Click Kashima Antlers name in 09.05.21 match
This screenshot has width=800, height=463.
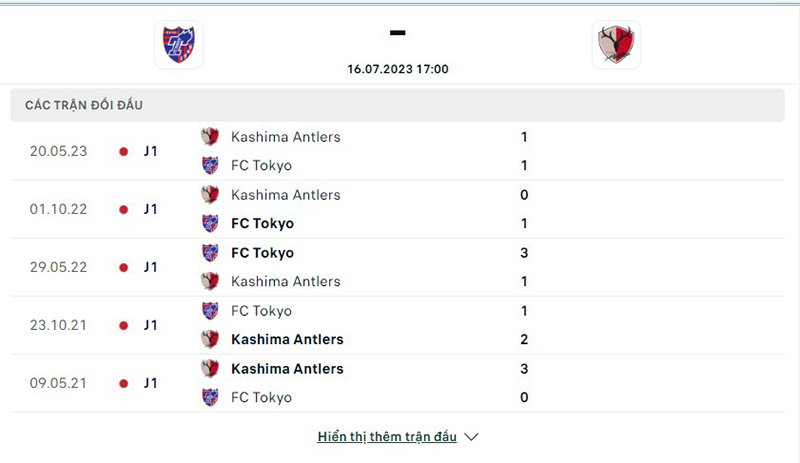(x=287, y=369)
